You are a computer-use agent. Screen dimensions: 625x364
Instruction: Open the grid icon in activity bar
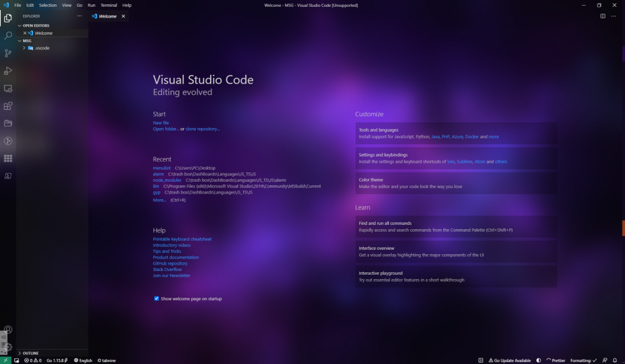pyautogui.click(x=8, y=159)
